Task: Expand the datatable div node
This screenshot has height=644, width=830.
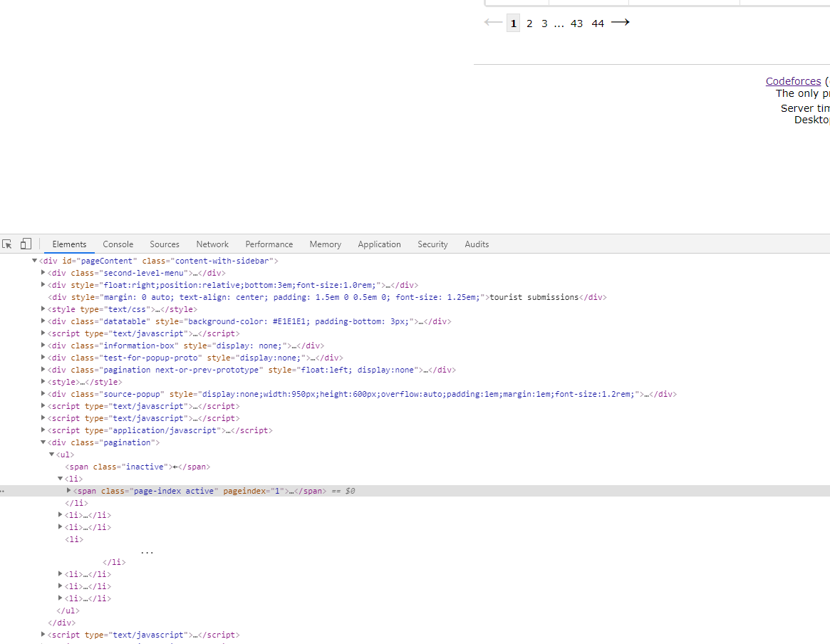Action: [x=43, y=321]
